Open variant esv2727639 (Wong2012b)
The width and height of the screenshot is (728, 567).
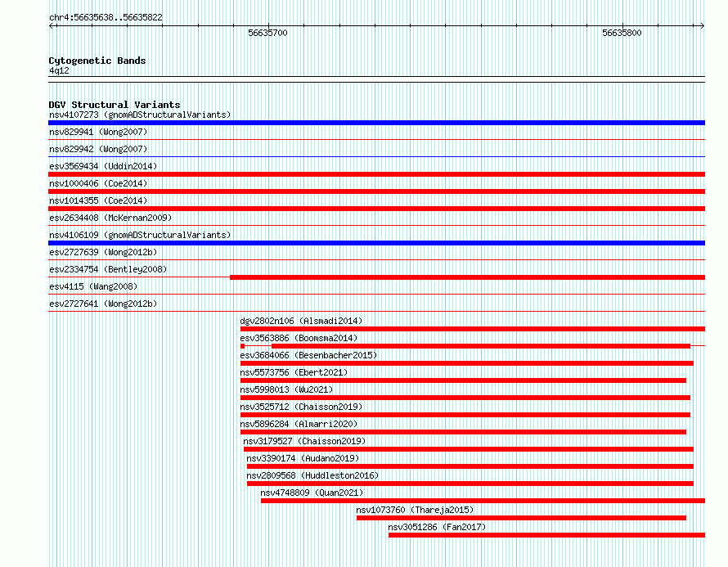click(x=103, y=252)
